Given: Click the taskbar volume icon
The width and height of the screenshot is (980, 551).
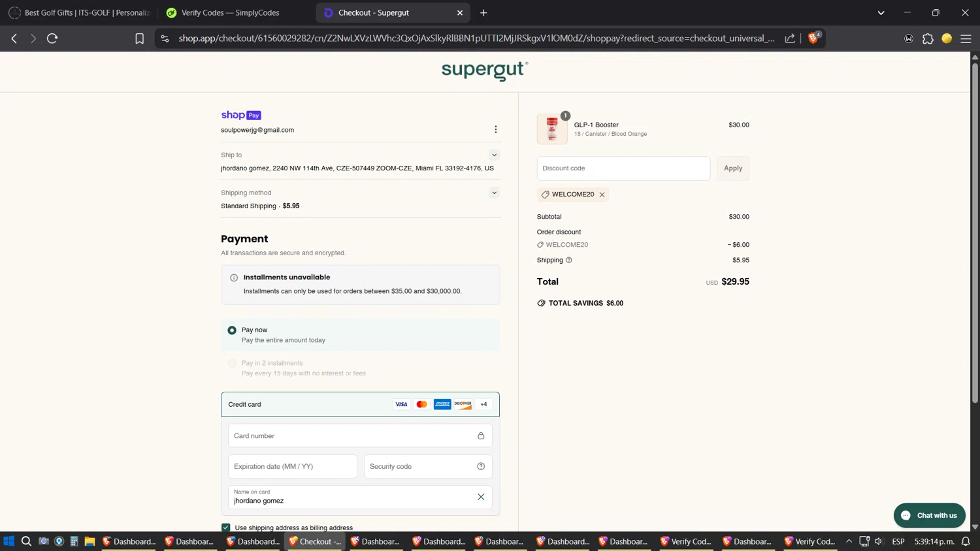Looking at the screenshot, I should (879, 541).
